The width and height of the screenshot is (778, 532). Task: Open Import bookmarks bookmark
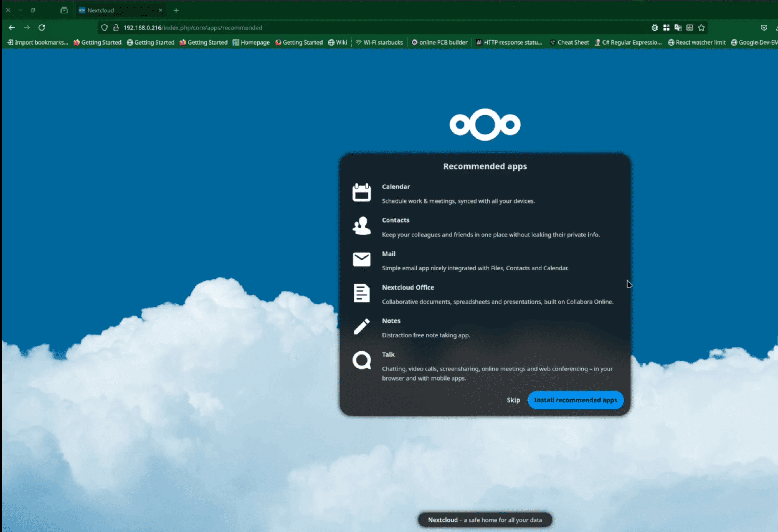[38, 43]
